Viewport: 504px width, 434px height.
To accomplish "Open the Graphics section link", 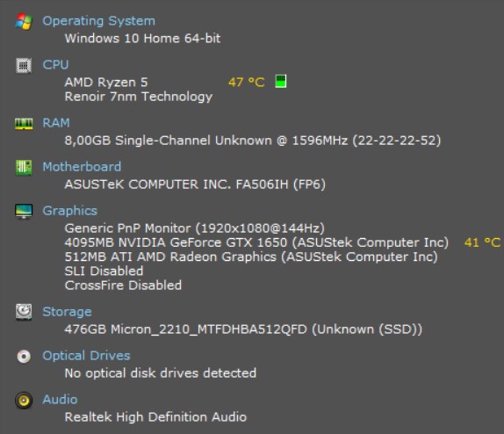I will coord(70,211).
